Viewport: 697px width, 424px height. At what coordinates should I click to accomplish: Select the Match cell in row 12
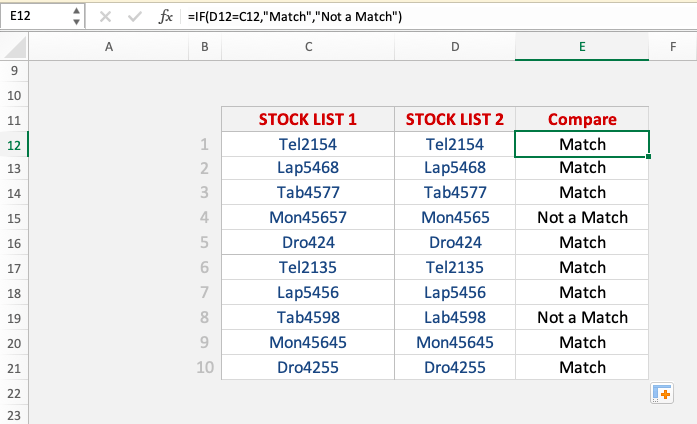(x=582, y=144)
